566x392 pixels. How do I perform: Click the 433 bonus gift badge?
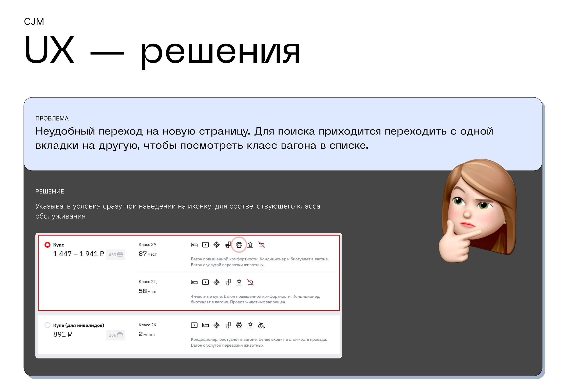(x=116, y=254)
